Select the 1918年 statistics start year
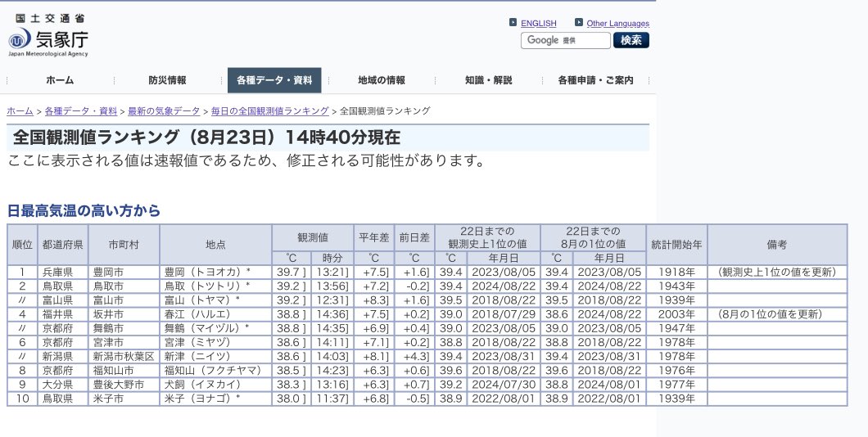Viewport: 868px width, 437px height. tap(676, 273)
